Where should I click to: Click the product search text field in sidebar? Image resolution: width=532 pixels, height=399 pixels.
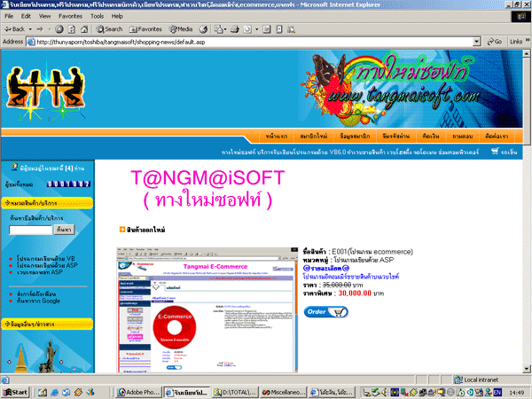30,230
